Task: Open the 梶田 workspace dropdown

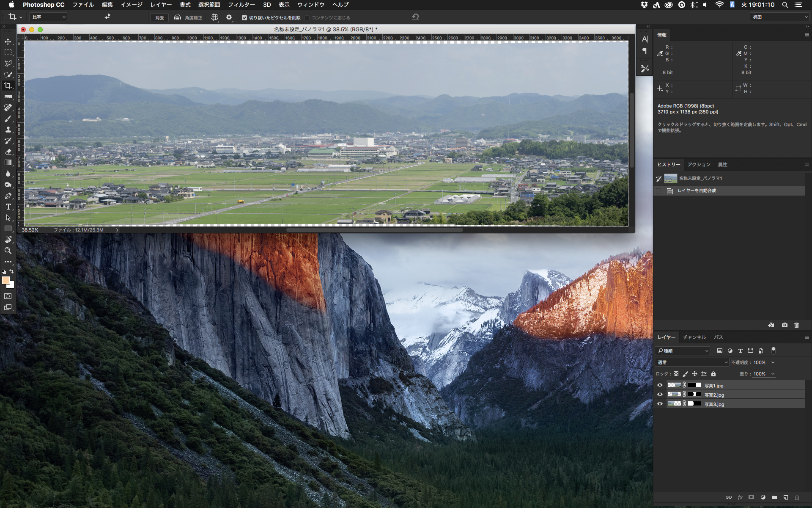Action: [779, 17]
